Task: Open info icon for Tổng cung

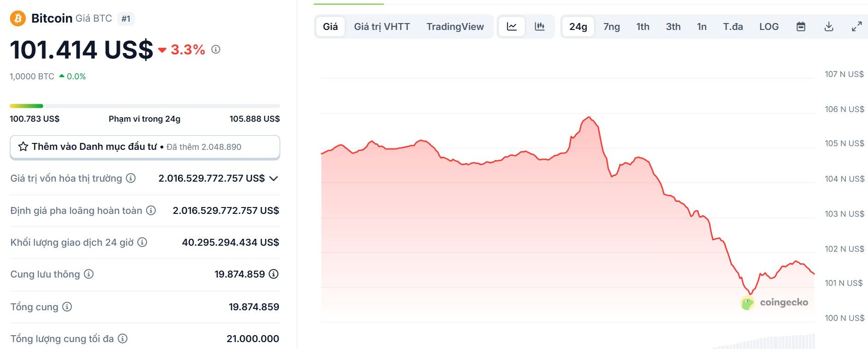Action: tap(67, 307)
